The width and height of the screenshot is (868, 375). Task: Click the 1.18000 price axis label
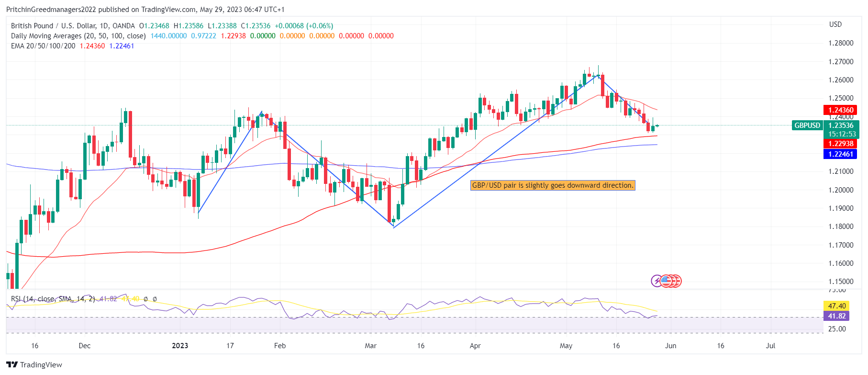pos(841,227)
